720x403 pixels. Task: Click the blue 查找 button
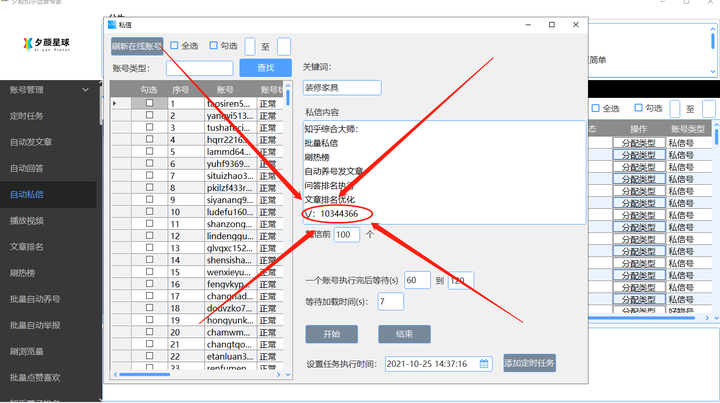[x=265, y=68]
